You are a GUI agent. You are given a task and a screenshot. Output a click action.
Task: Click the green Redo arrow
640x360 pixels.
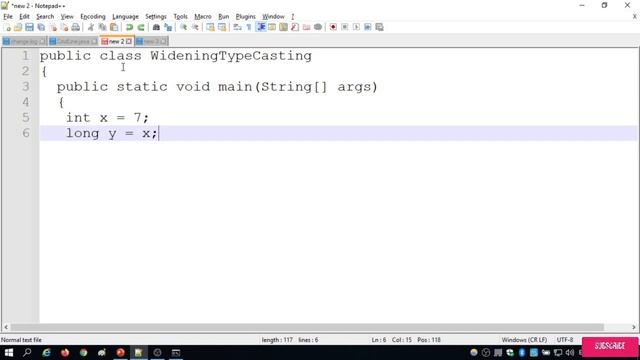[x=141, y=27]
